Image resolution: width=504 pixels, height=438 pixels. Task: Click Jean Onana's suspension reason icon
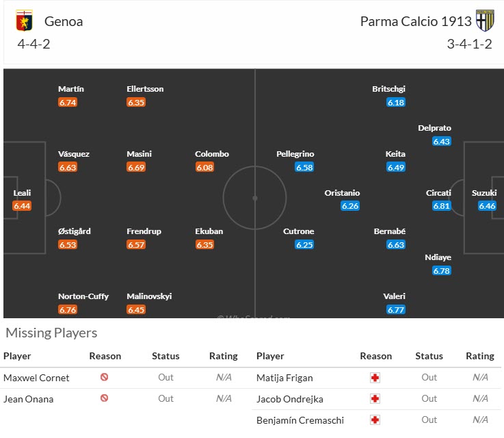point(105,398)
